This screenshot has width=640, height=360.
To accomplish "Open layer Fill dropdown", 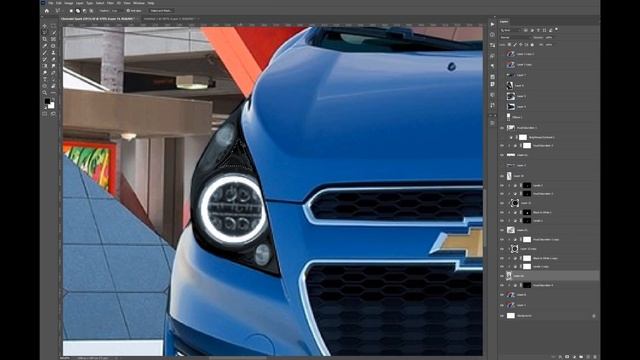I will coord(549,44).
